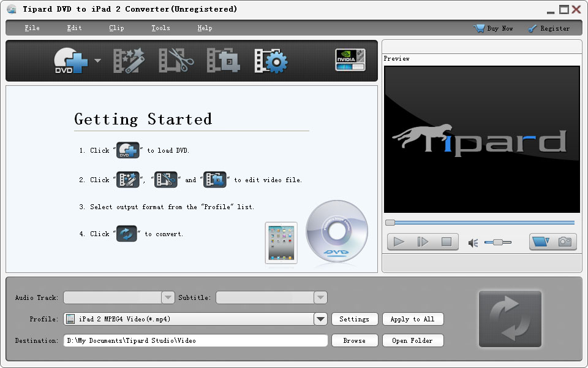This screenshot has height=368, width=588.
Task: Open the Help menu
Action: 205,28
